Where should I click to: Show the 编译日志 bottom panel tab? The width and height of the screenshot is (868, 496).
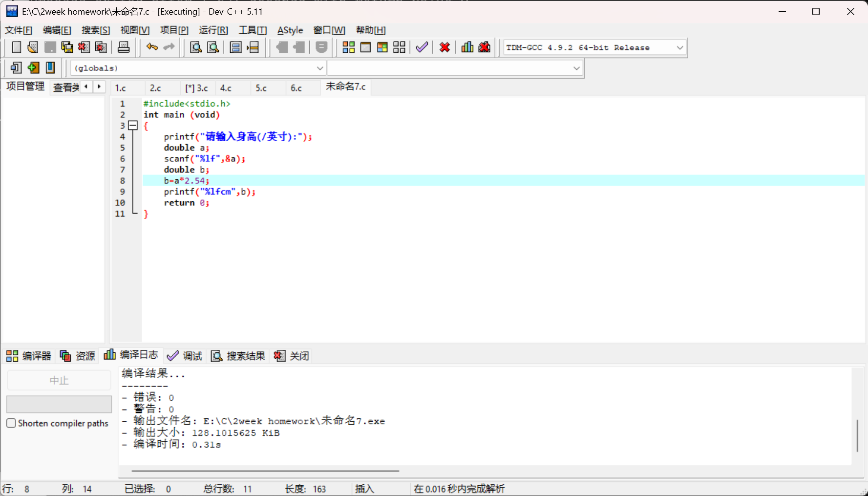pos(131,355)
